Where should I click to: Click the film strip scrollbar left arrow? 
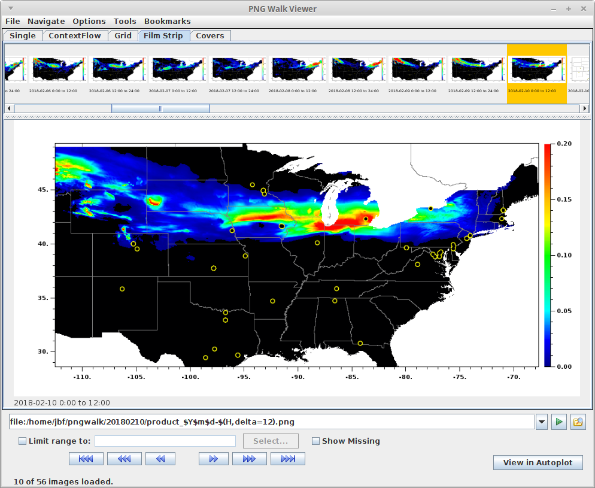tap(9, 109)
